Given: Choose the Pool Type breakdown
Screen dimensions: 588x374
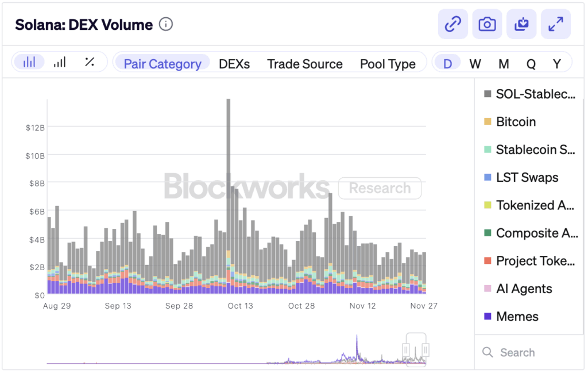Looking at the screenshot, I should (x=388, y=64).
